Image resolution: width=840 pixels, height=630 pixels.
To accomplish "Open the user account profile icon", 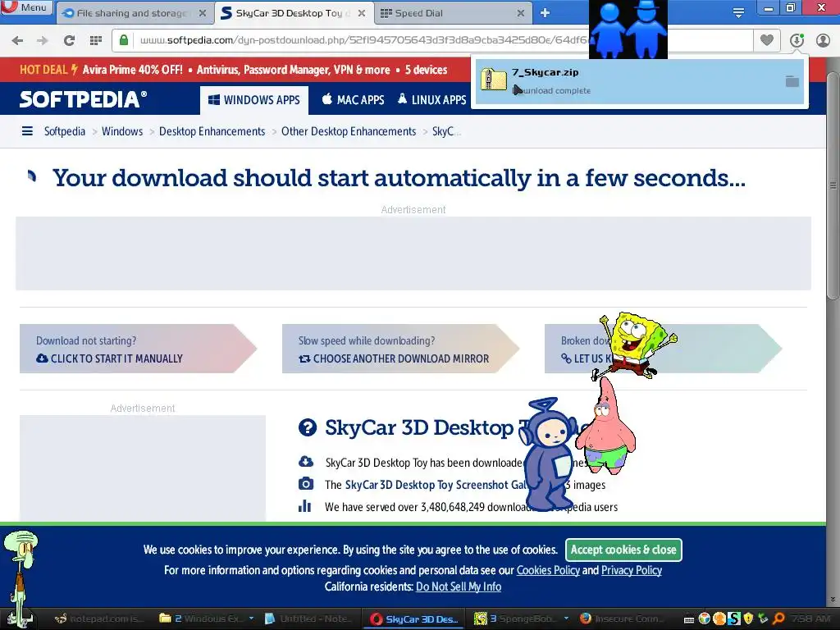I will [823, 40].
